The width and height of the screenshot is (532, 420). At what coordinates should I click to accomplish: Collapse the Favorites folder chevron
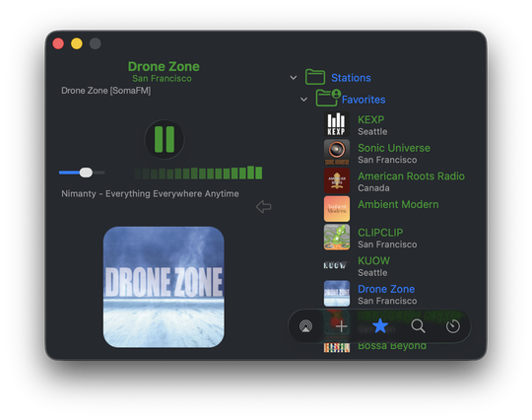click(304, 100)
